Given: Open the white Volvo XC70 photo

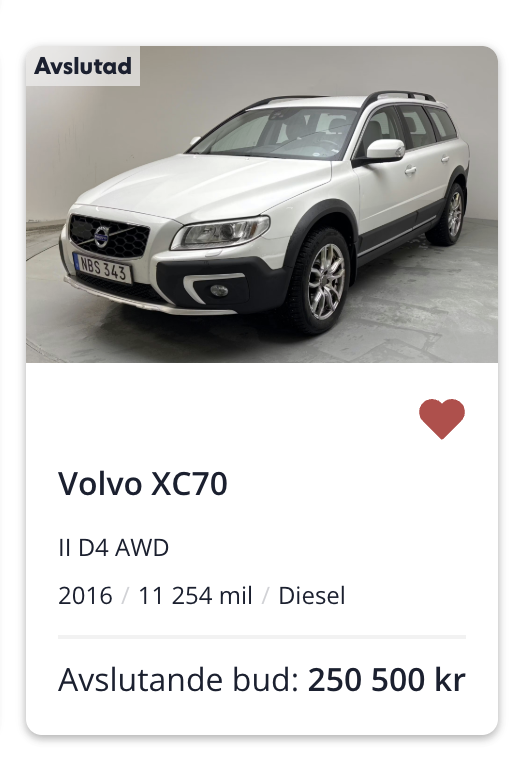Looking at the screenshot, I should point(262,204).
